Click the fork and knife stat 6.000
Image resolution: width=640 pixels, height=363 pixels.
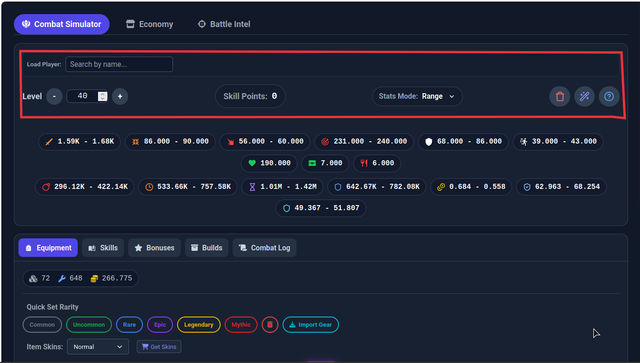point(377,163)
